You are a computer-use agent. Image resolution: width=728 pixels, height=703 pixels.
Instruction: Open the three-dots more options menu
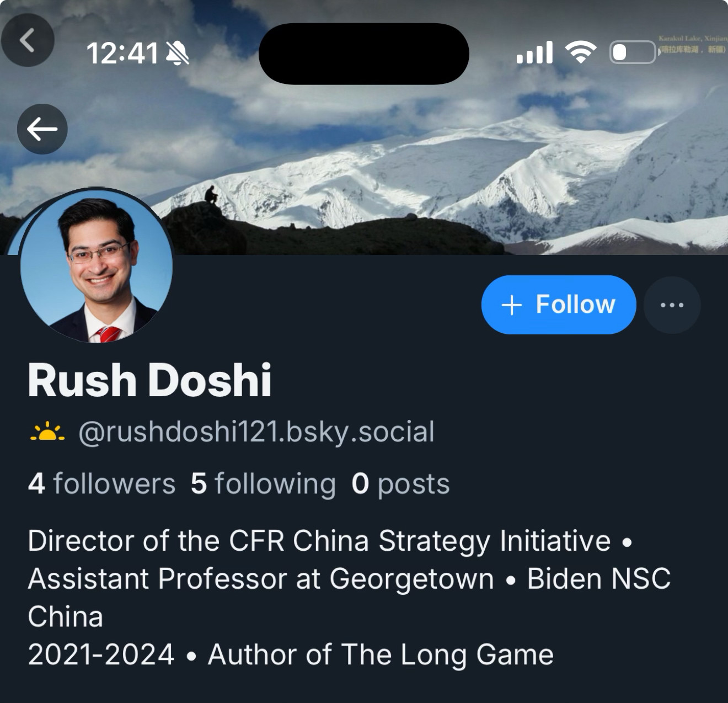[x=672, y=305]
